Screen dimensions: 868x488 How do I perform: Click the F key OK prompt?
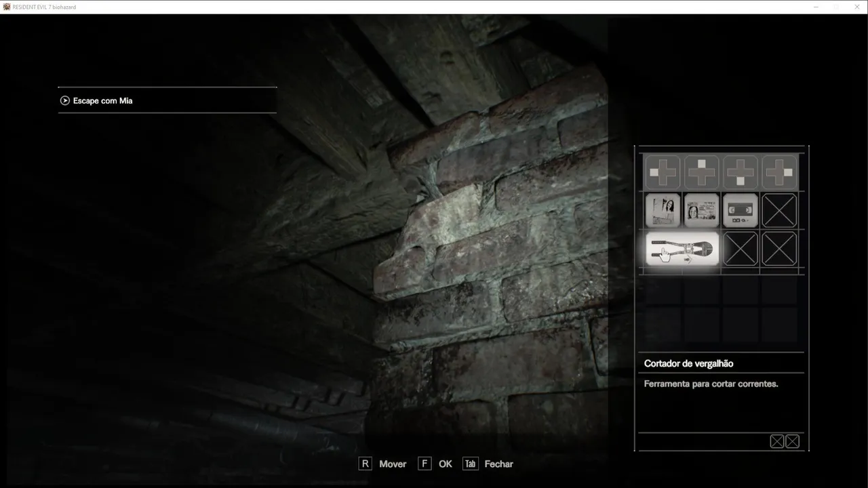click(435, 464)
